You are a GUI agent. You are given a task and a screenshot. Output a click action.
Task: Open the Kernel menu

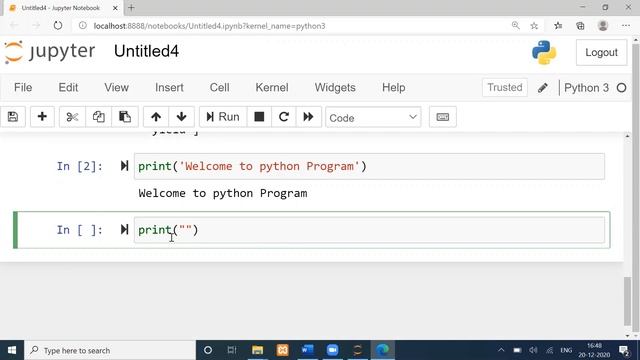[x=272, y=87]
